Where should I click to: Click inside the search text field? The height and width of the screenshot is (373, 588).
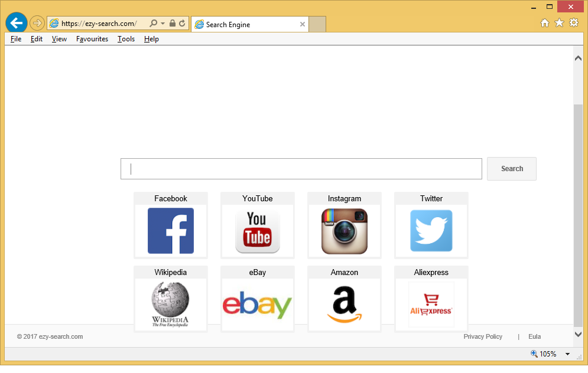click(301, 169)
